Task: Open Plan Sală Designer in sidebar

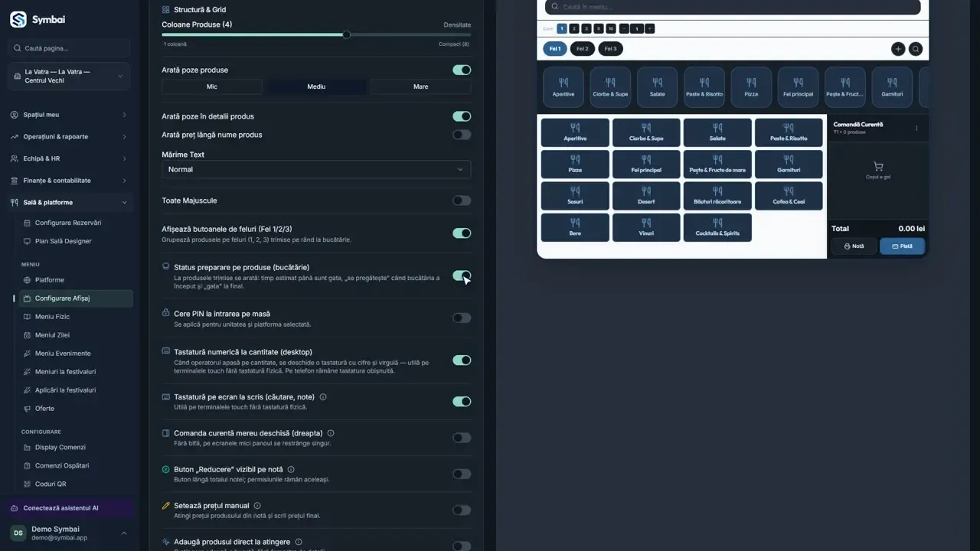Action: click(76, 241)
